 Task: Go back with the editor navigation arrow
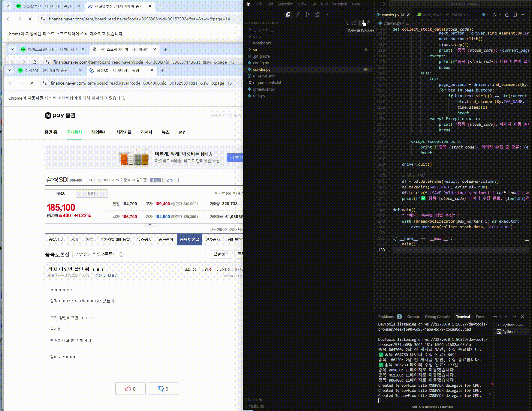coord(375,4)
